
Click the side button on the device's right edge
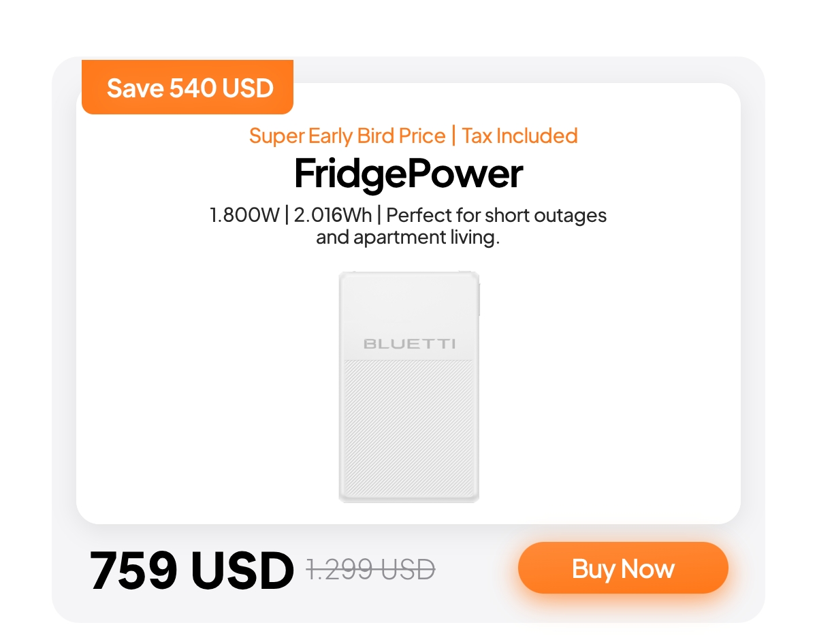[479, 300]
